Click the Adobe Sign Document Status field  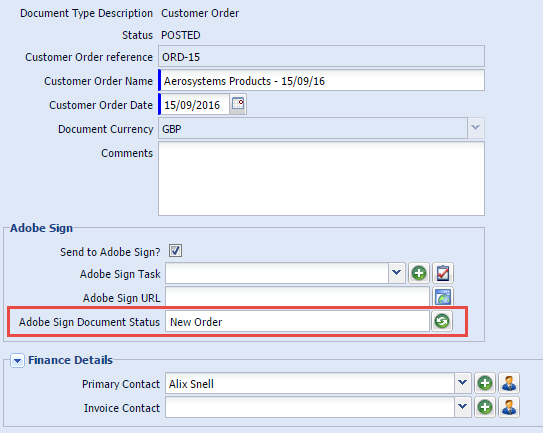(x=297, y=321)
